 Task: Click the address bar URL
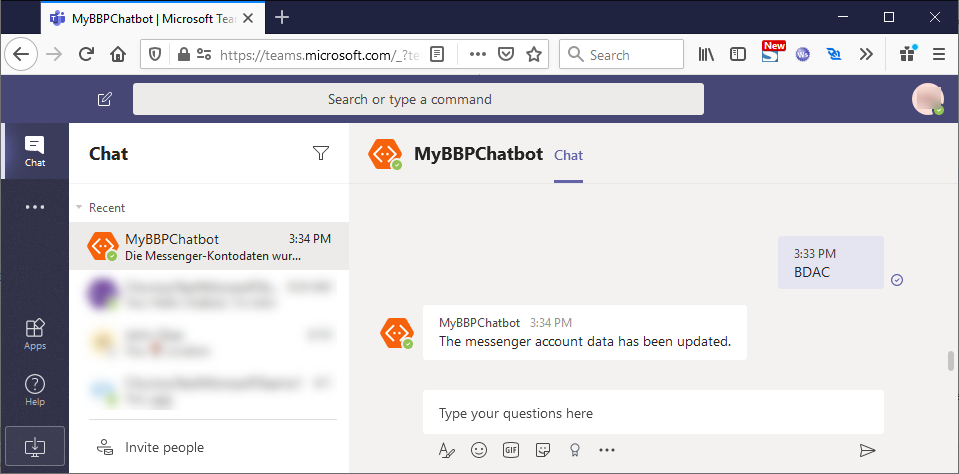coord(320,55)
